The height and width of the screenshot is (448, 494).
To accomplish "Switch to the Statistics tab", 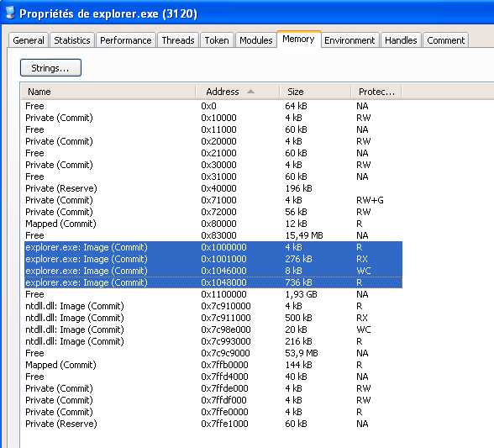I will coord(72,40).
